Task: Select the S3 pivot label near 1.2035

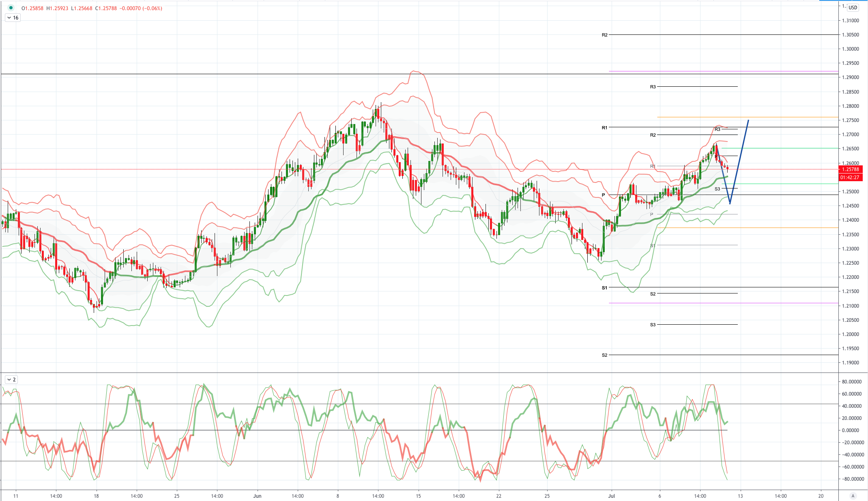Action: pyautogui.click(x=653, y=325)
